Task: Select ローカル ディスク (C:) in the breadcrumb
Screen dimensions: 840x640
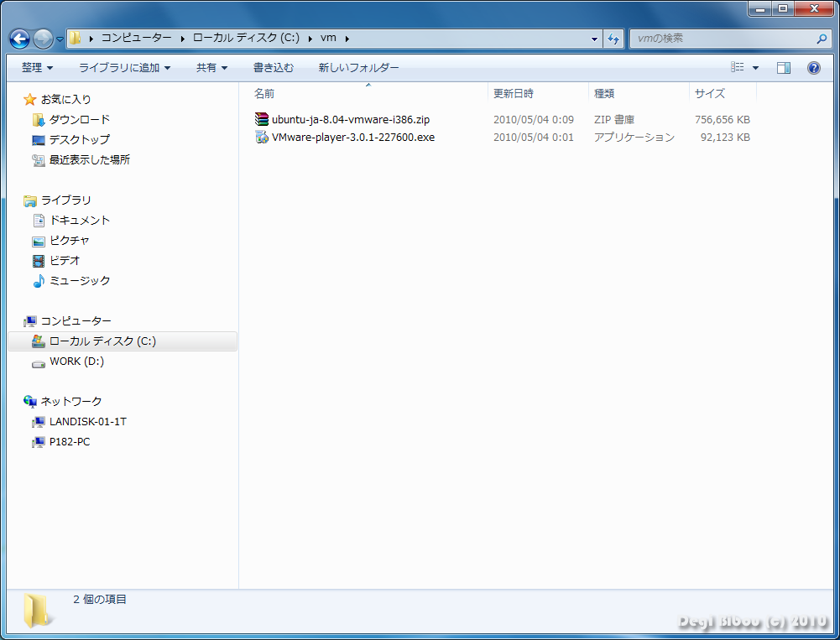Action: 246,38
